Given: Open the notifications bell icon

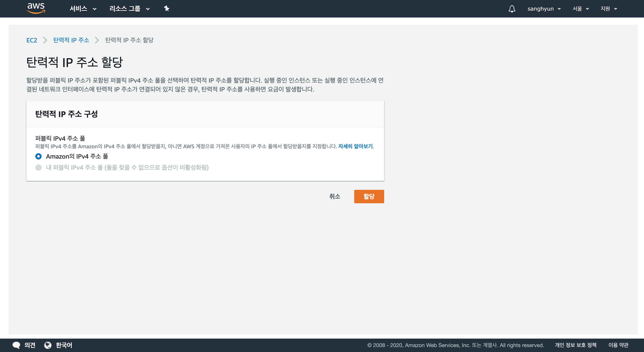Looking at the screenshot, I should pyautogui.click(x=512, y=9).
